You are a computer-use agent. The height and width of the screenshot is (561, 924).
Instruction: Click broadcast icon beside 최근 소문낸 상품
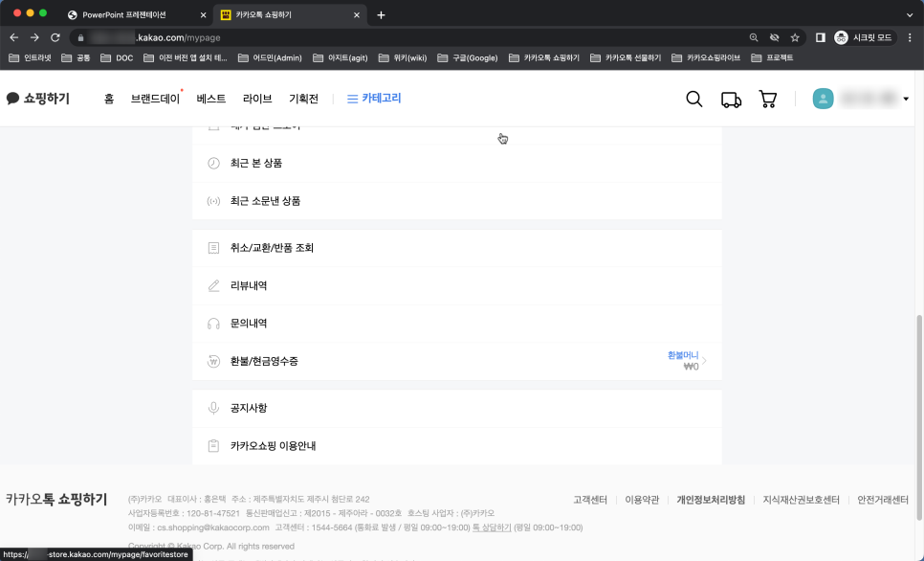pyautogui.click(x=213, y=201)
